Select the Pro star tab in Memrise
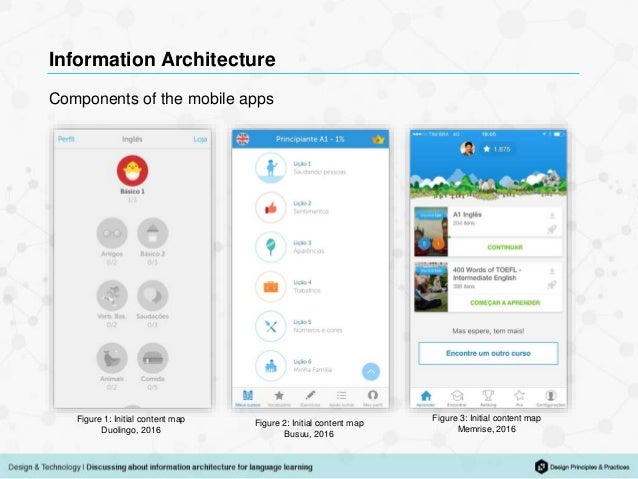Screen dimensions: 638x479 (x=519, y=398)
